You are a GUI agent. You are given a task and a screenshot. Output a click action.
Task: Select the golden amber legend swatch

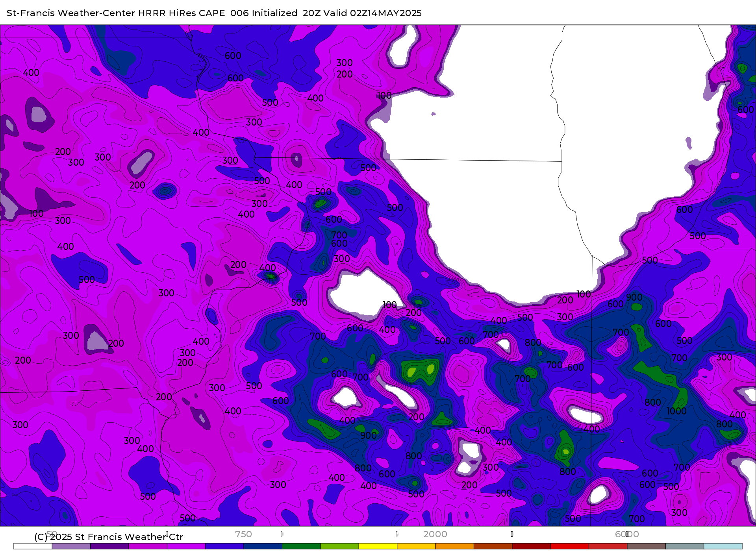pos(416,546)
